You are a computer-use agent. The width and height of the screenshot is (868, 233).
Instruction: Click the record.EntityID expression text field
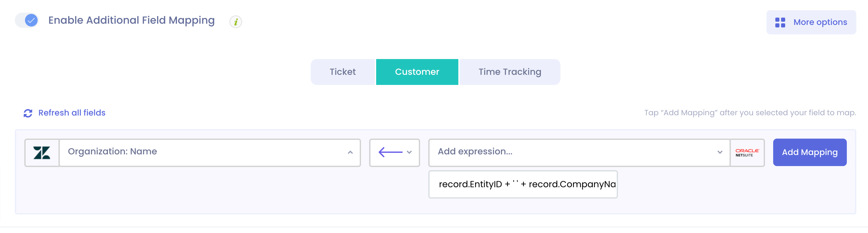click(x=523, y=184)
